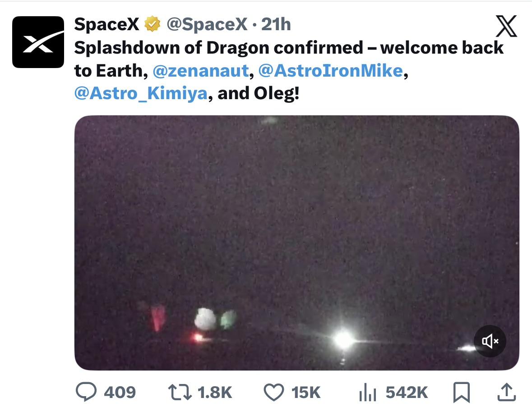This screenshot has height=416, width=532.
Task: Open the SpaceX display name link
Action: tap(106, 24)
